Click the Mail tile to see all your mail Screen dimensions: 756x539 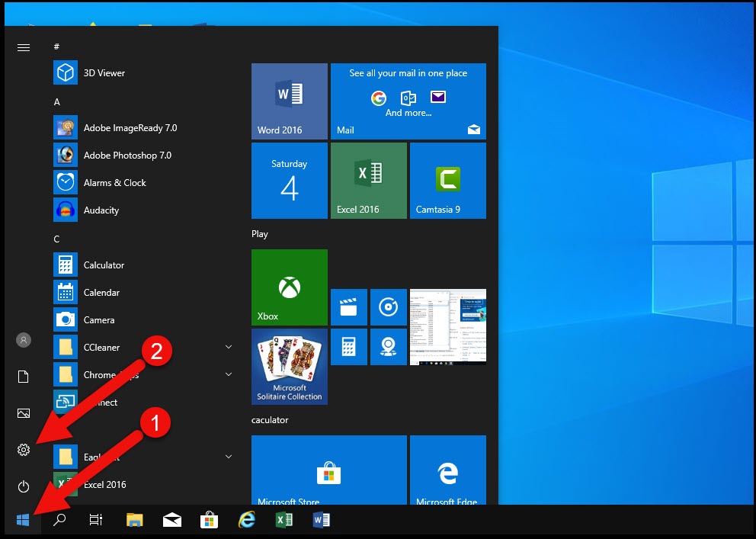click(x=408, y=101)
